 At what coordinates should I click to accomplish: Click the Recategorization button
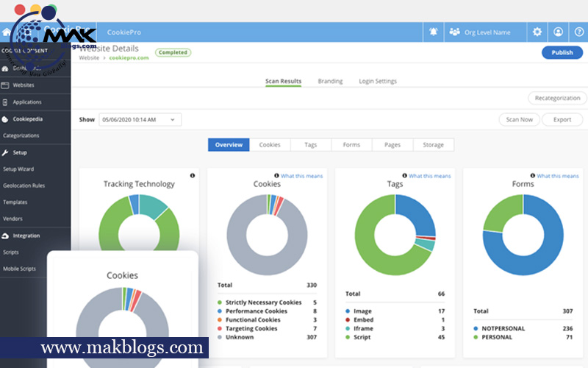[557, 98]
